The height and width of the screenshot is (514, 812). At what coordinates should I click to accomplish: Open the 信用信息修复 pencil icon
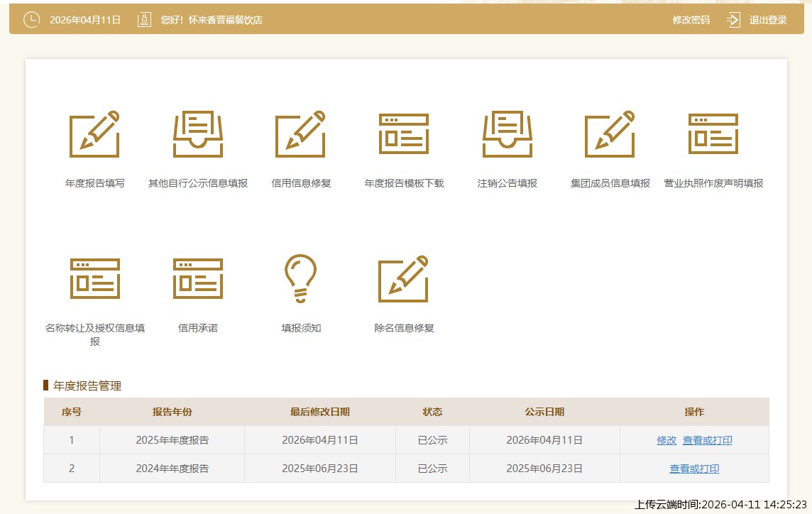click(301, 134)
